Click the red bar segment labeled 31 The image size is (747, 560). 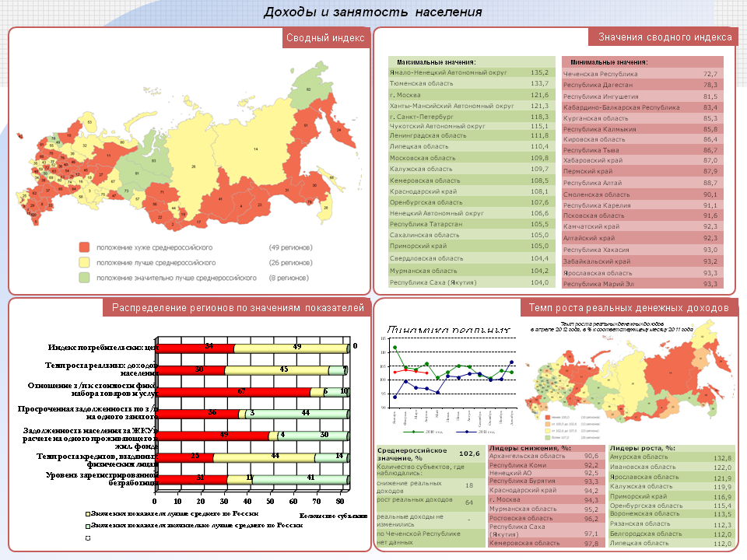192,479
